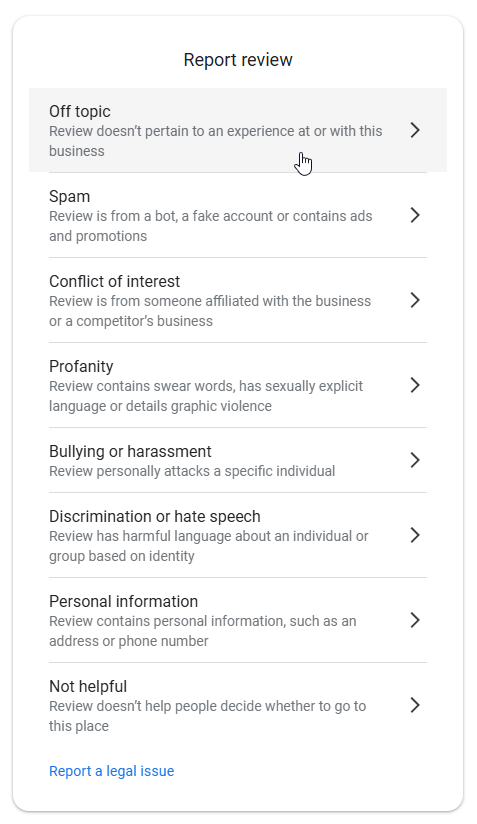This screenshot has width=477, height=824.
Task: Click description mentioning address or phone number
Action: (203, 631)
